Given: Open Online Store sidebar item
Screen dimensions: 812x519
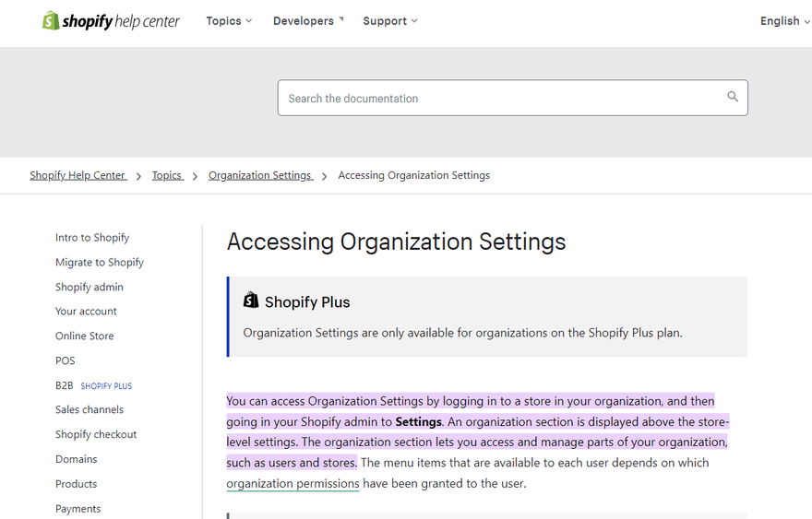Looking at the screenshot, I should point(84,336).
